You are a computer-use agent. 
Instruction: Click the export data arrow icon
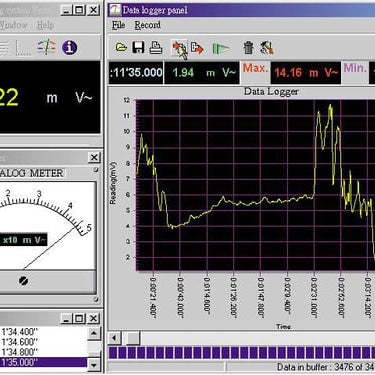click(x=197, y=48)
